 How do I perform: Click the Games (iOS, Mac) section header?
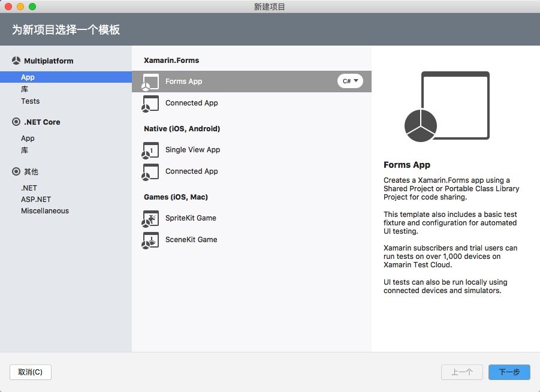pyautogui.click(x=176, y=197)
